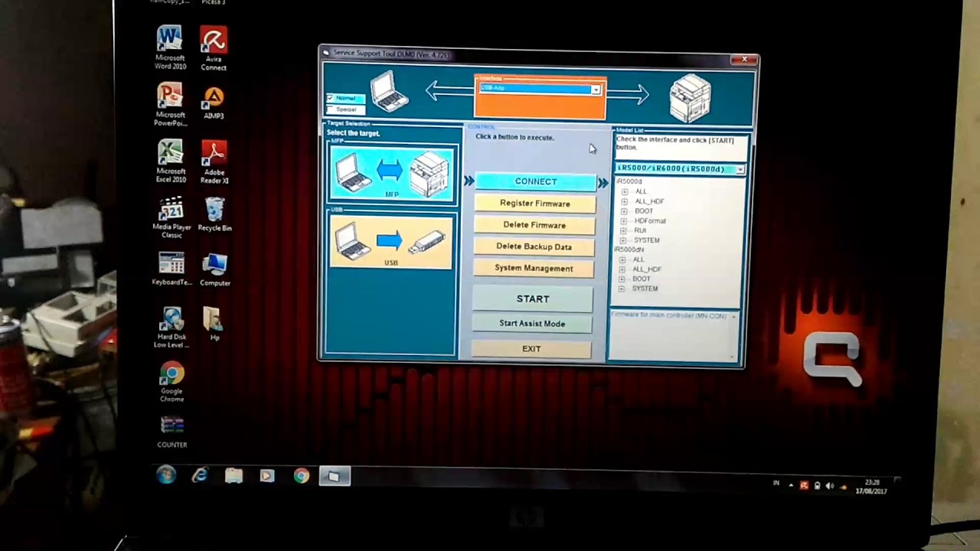
Task: Select the Computer desktop icon
Action: click(x=214, y=270)
